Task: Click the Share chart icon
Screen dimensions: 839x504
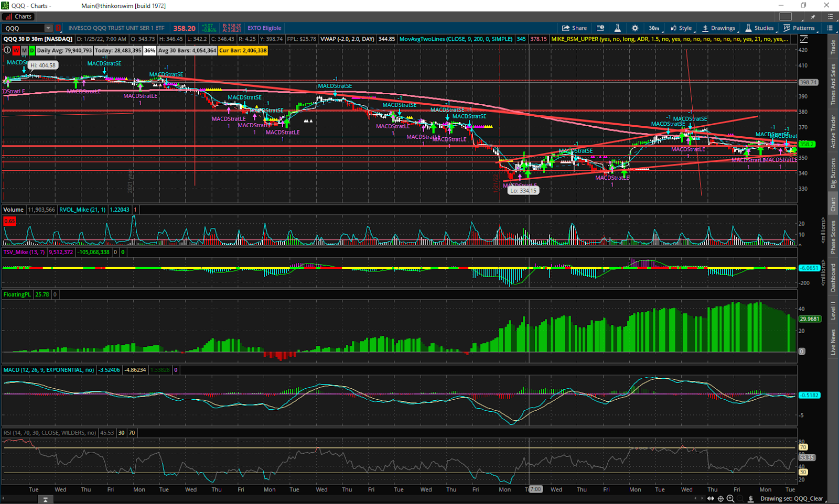Action: pyautogui.click(x=574, y=28)
